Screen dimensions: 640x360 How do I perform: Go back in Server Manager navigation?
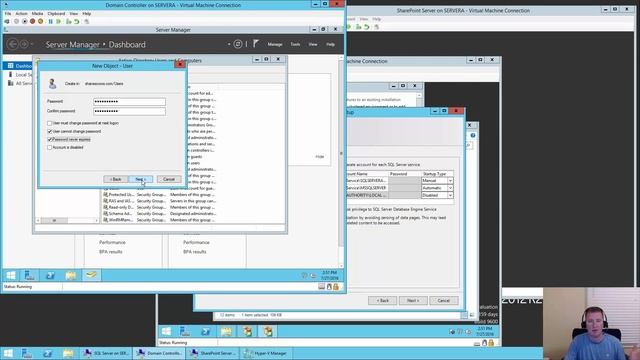click(13, 44)
